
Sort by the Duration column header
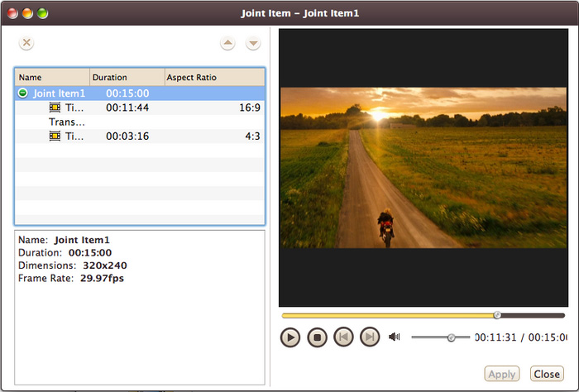(127, 78)
